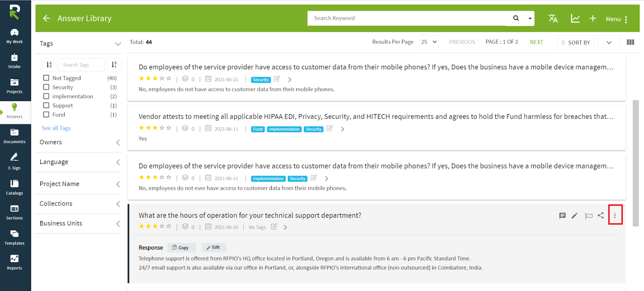Edit tags on the 2021-06-21 answer
644x291 pixels.
pyautogui.click(x=277, y=79)
